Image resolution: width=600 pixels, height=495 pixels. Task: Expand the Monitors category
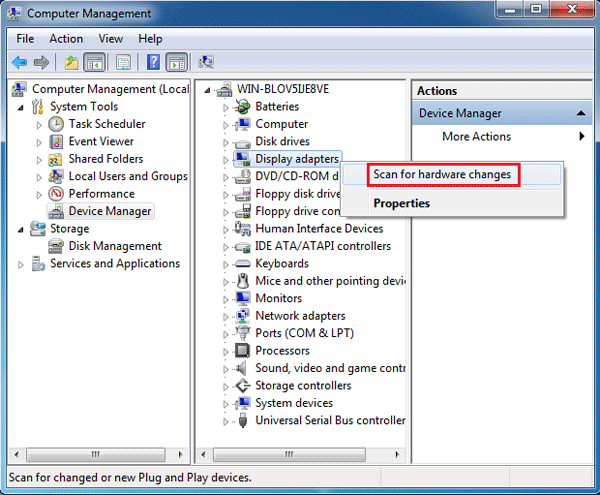(225, 300)
